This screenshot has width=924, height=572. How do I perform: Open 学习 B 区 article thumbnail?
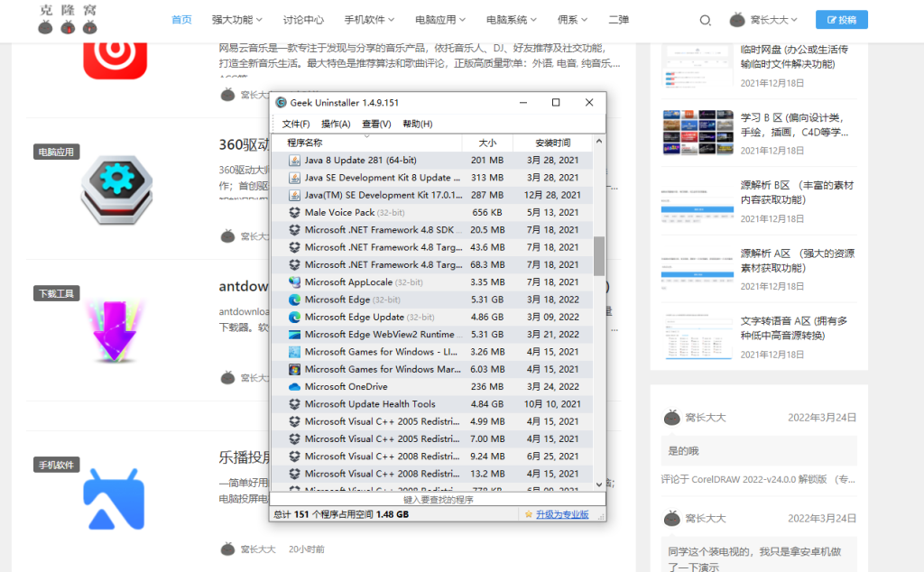coord(698,132)
